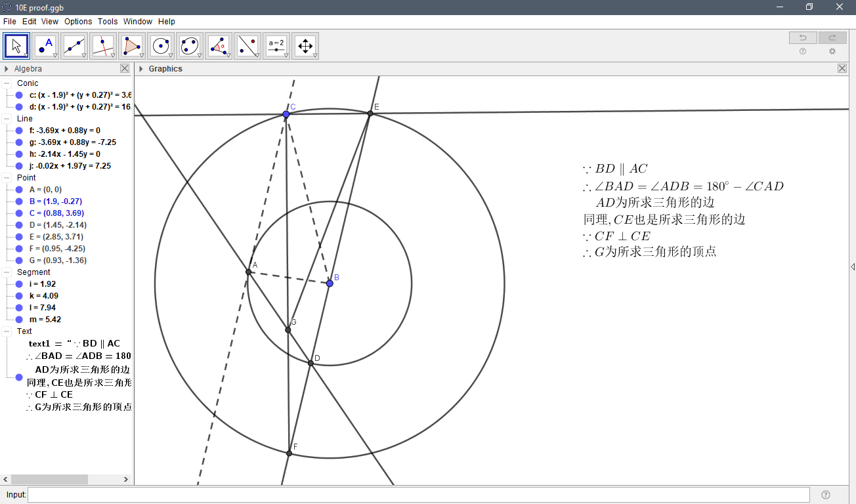The image size is (856, 504).
Task: Open the Options menu
Action: [78, 21]
